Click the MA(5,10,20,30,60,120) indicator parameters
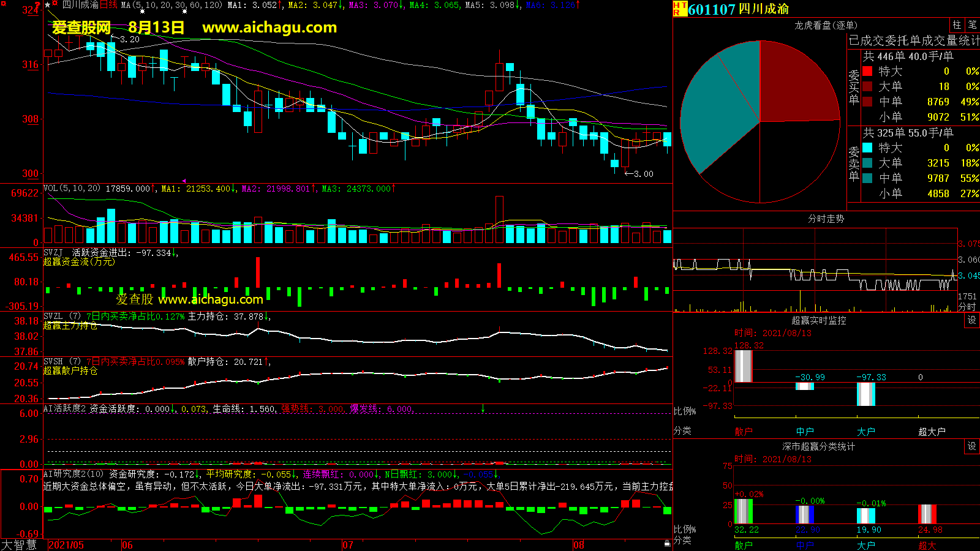Image resolution: width=980 pixels, height=551 pixels. tap(171, 5)
